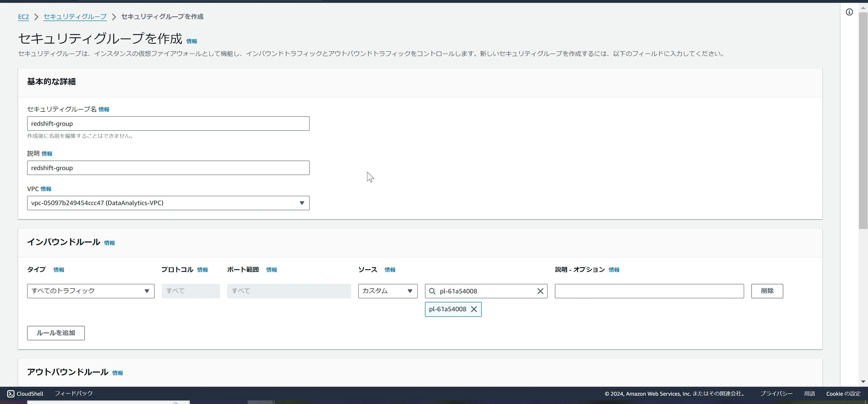
Task: Open 情報 link beside ソース column
Action: (x=390, y=270)
